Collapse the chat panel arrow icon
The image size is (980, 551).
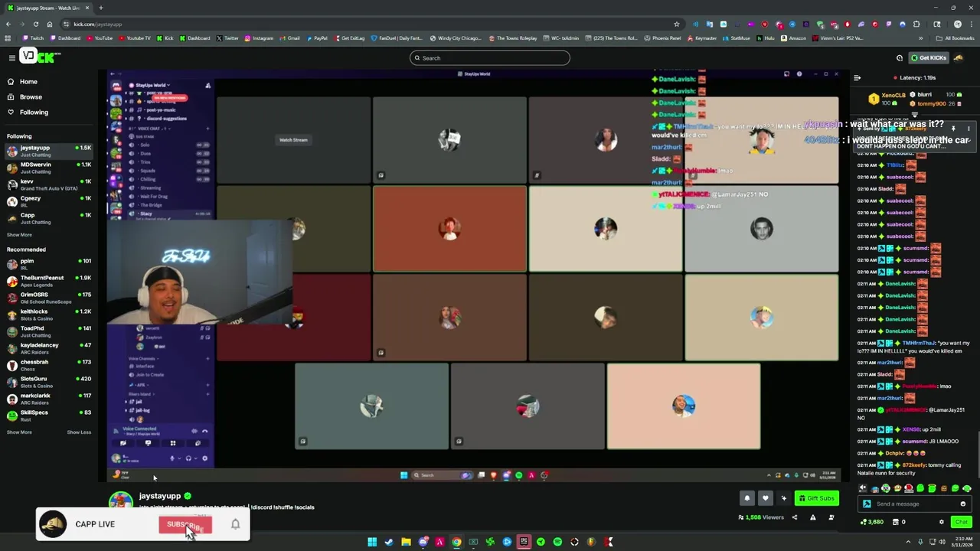point(857,77)
